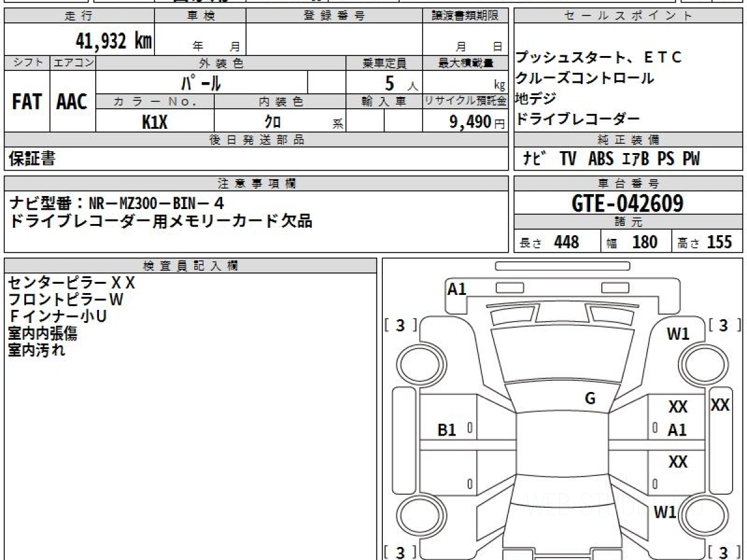Screen dimensions: 747x560
Task: Click the ナビ型番 NR-MZ300 note line
Action: tap(117, 203)
